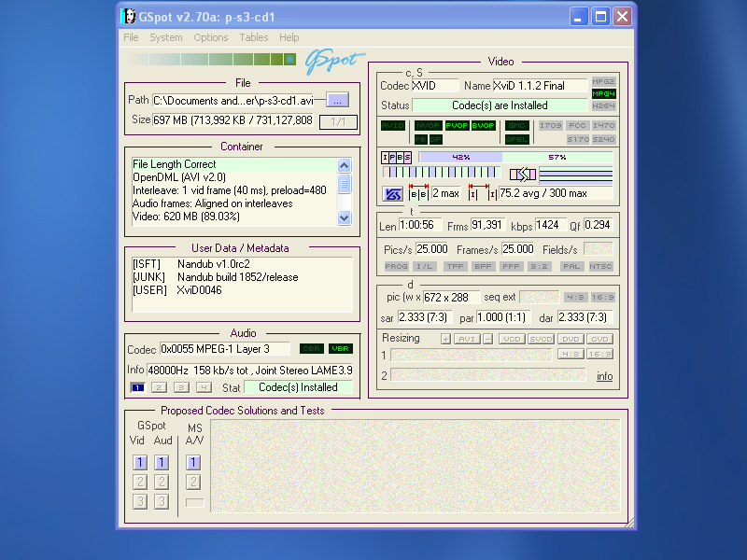Image resolution: width=747 pixels, height=560 pixels.
Task: Click MS A/V test button 1
Action: [x=193, y=462]
